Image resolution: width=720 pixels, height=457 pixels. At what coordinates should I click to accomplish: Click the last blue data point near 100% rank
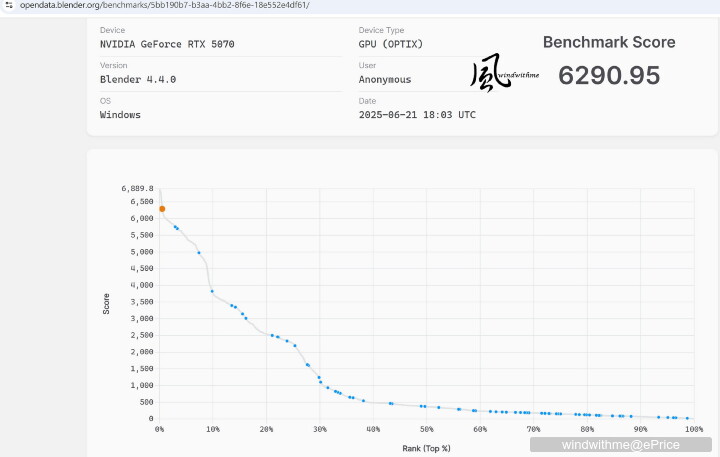(687, 418)
